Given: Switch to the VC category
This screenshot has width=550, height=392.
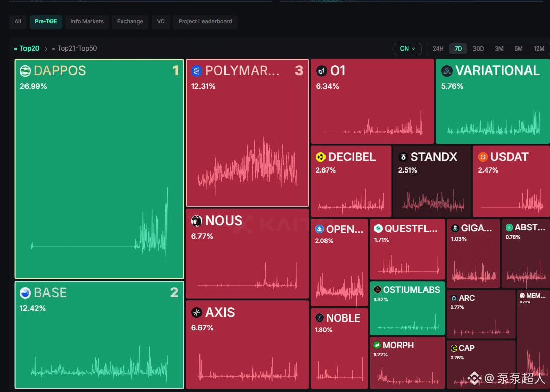Looking at the screenshot, I should [161, 22].
